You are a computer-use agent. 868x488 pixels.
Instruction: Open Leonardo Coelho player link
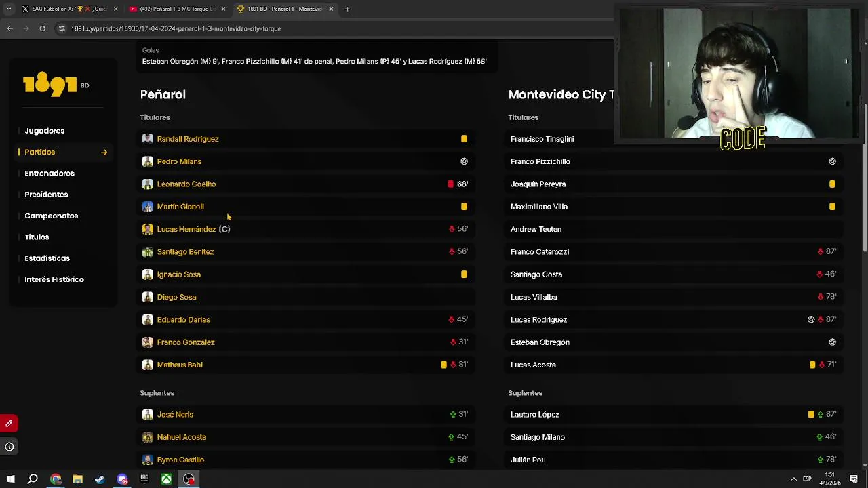(x=186, y=184)
